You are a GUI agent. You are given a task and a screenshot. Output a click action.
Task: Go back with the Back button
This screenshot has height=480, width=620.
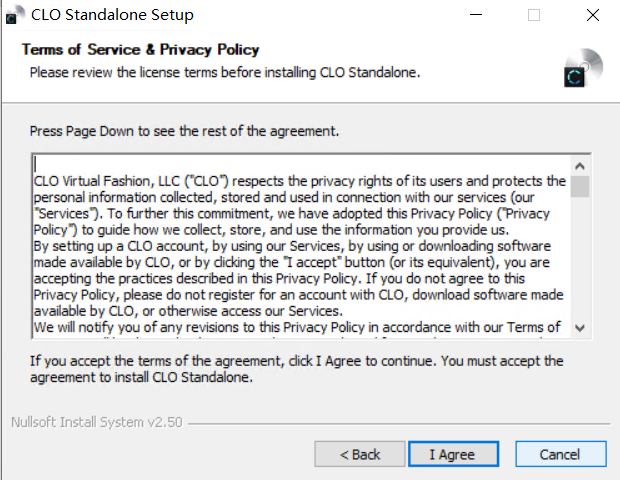pyautogui.click(x=360, y=454)
